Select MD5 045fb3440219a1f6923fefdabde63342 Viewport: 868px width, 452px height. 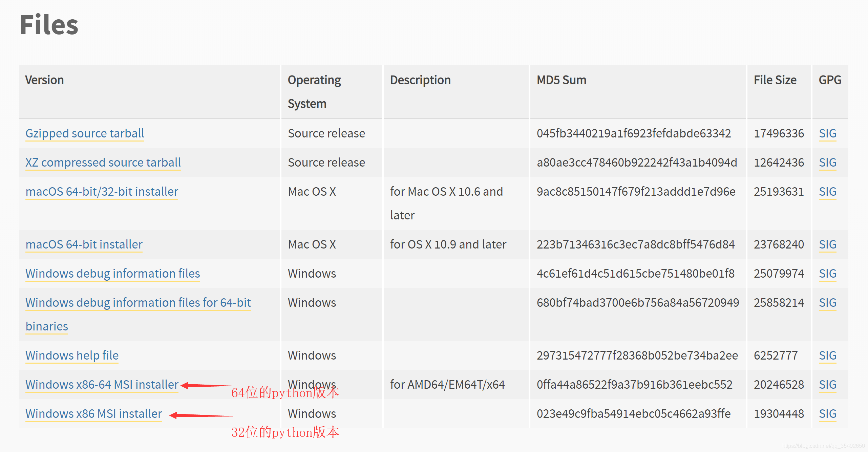(x=634, y=133)
